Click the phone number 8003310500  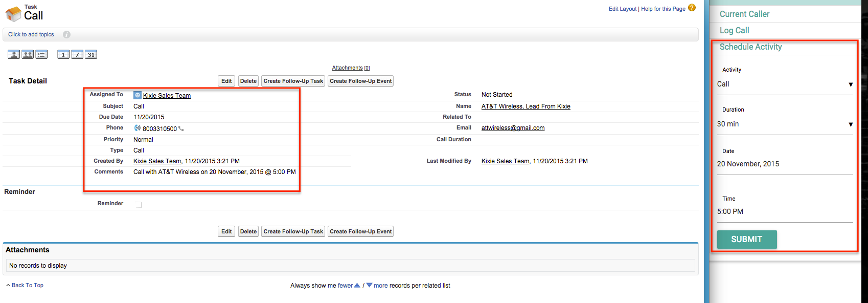click(x=159, y=129)
